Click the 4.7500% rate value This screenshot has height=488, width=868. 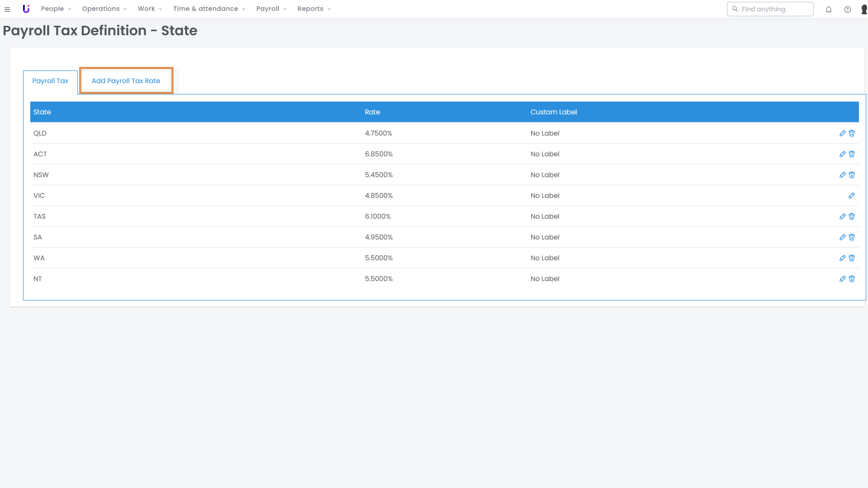[x=379, y=133]
